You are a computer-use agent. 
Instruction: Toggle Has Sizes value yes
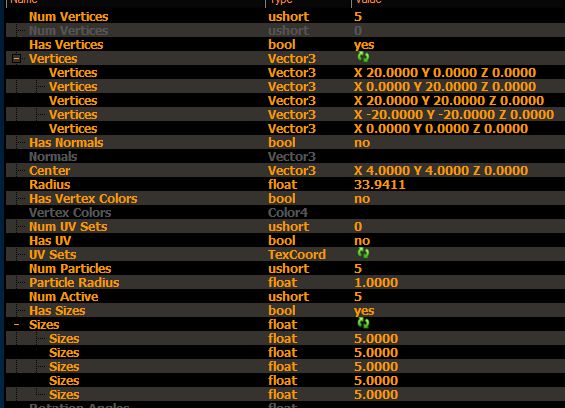coord(364,311)
